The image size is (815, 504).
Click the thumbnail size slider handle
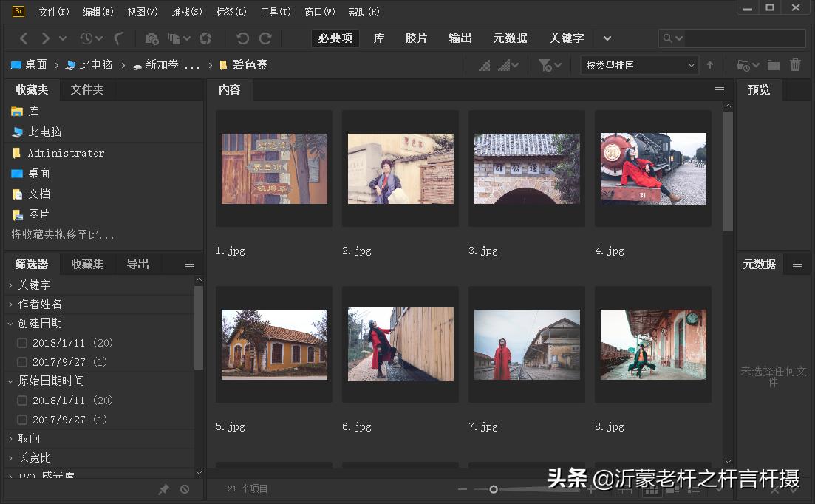tap(493, 489)
